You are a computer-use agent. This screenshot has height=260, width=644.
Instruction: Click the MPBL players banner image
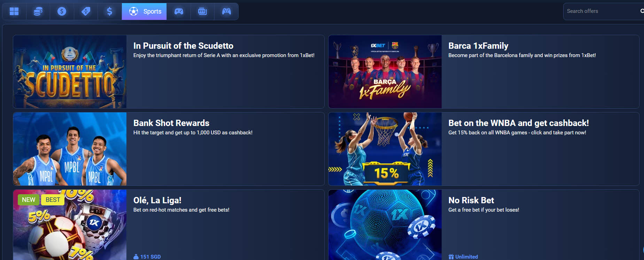(70, 149)
